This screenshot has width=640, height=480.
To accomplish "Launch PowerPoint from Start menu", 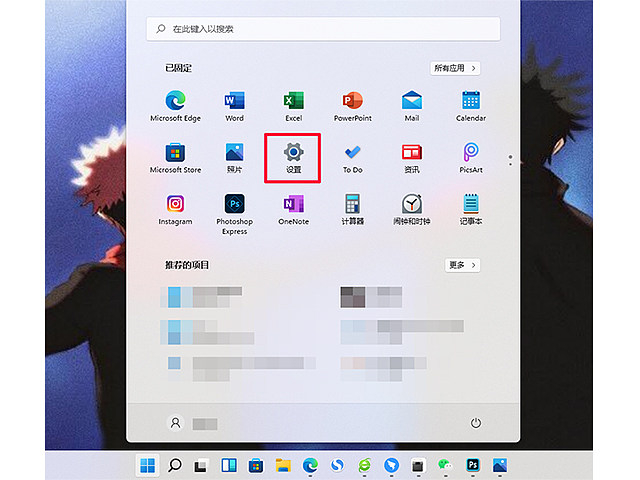I will (x=353, y=106).
